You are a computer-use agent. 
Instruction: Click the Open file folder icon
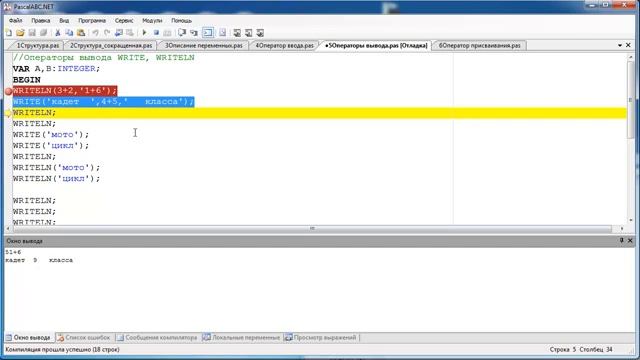20,33
